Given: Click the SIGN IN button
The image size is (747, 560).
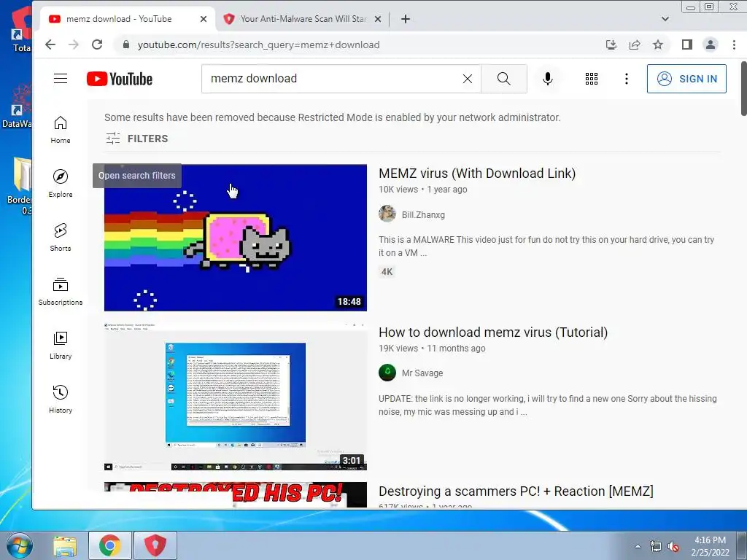Looking at the screenshot, I should point(686,79).
